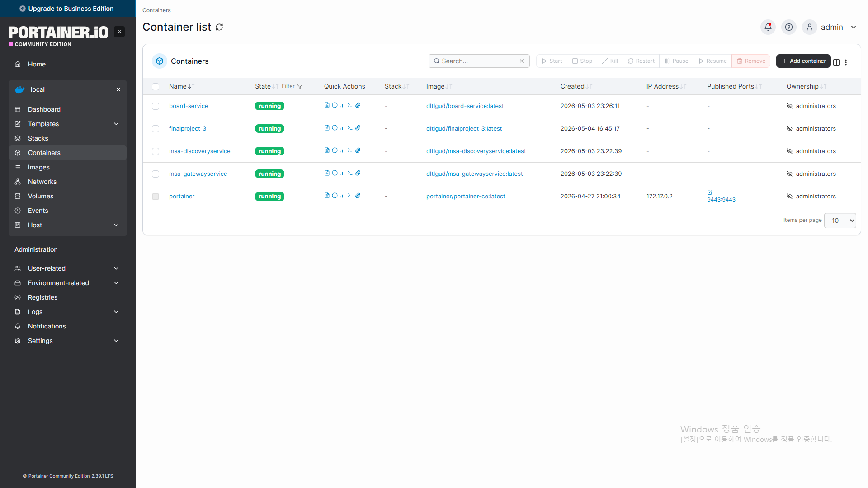Image resolution: width=868 pixels, height=488 pixels.
Task: Open exec console for msa-gatewayservice
Action: coord(350,173)
